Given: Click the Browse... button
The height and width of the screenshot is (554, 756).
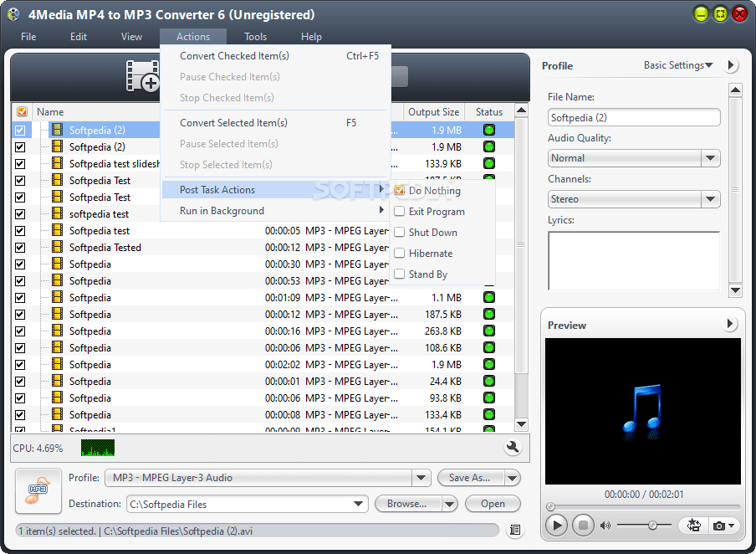Looking at the screenshot, I should click(x=407, y=504).
